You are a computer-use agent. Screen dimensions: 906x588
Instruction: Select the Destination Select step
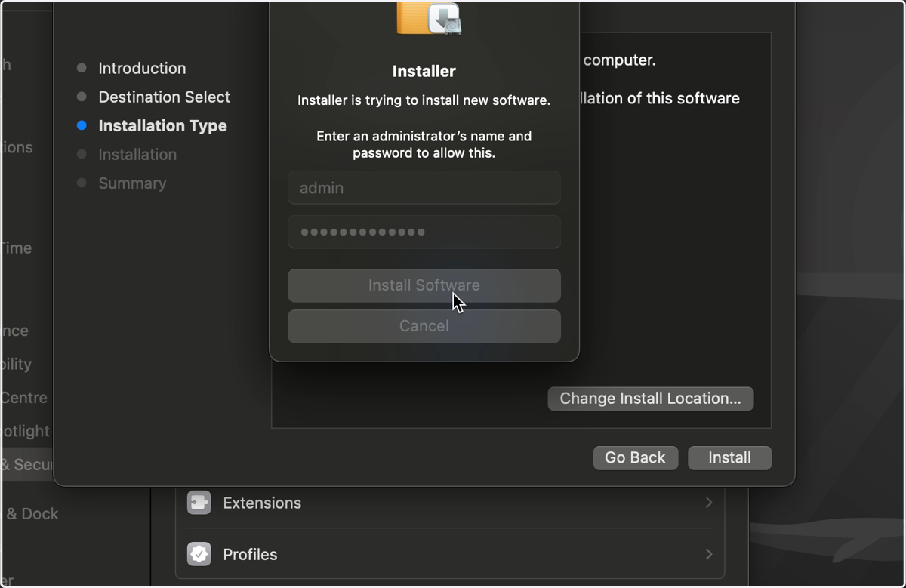click(x=164, y=97)
